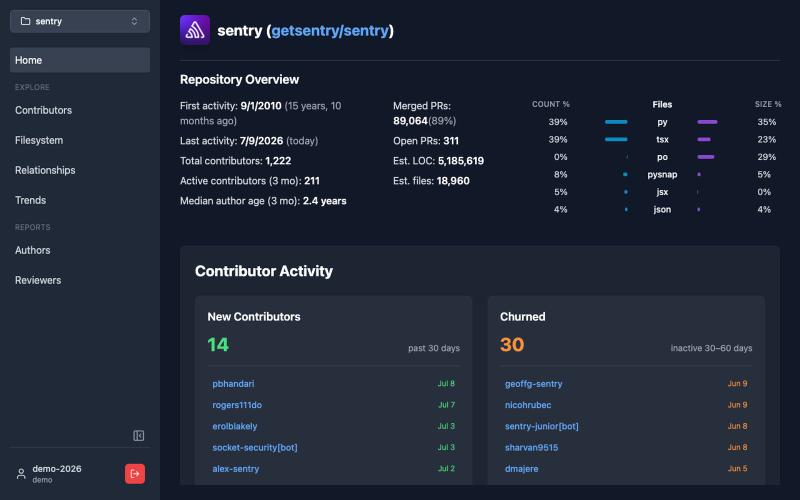Open contributor pbhandari

[x=233, y=384]
